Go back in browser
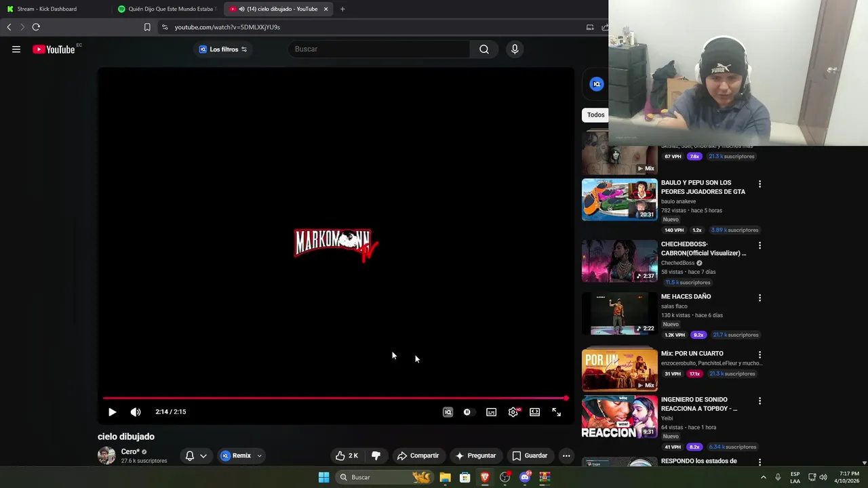Screen dimensions: 868x488 coord(9,27)
